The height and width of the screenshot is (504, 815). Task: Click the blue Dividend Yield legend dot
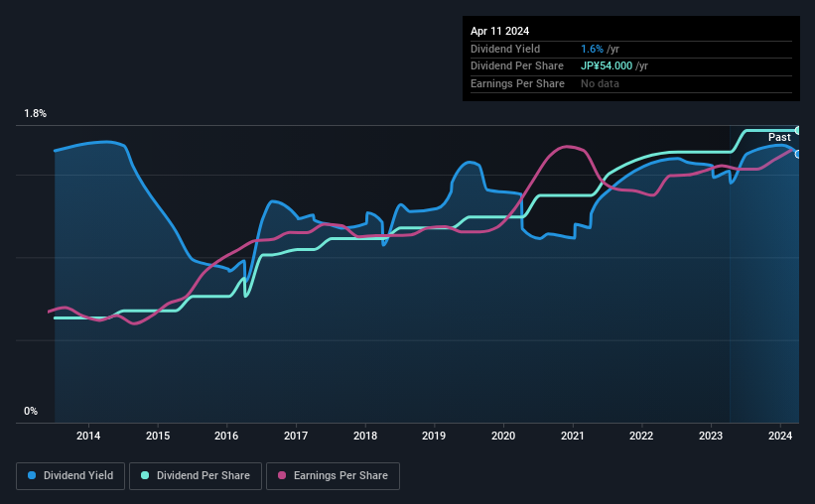pyautogui.click(x=32, y=475)
